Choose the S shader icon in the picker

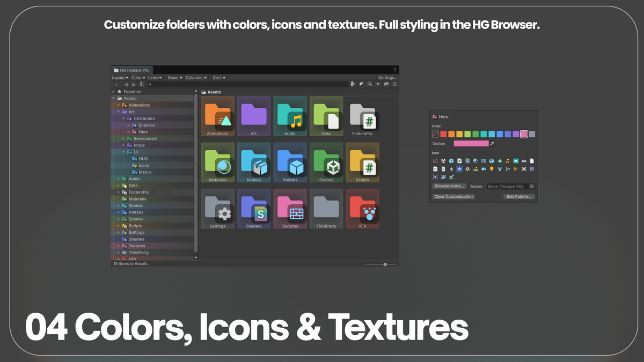(x=467, y=161)
